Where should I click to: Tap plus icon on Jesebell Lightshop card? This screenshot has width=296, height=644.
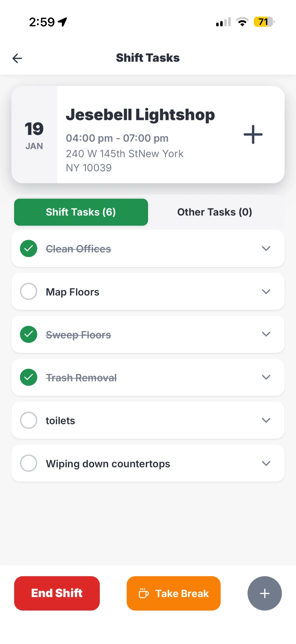(253, 135)
